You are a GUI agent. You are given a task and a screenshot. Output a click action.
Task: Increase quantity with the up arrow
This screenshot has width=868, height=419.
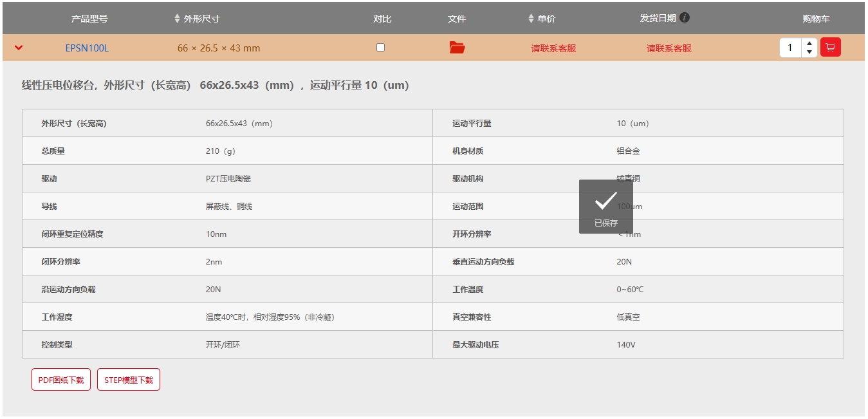[x=809, y=44]
